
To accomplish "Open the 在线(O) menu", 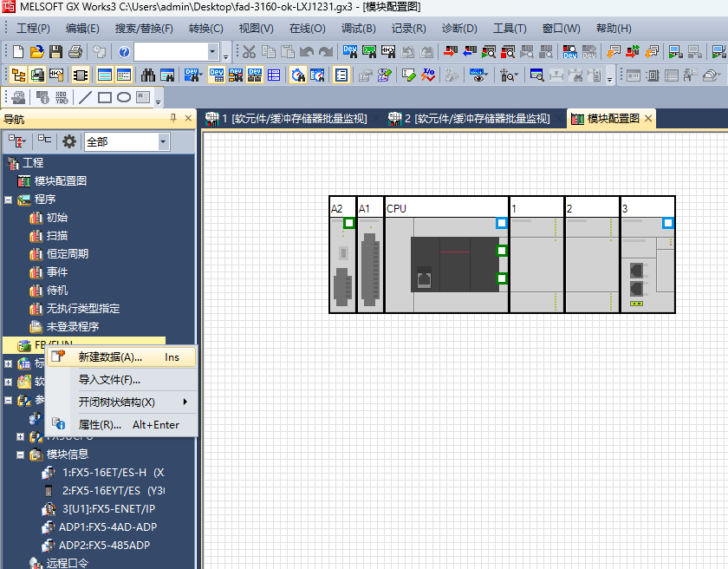I will pos(307,29).
